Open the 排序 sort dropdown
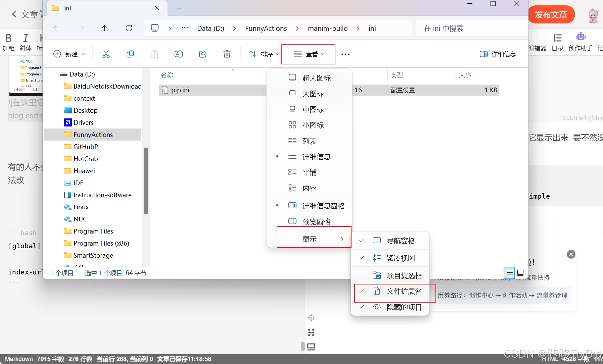 (264, 54)
